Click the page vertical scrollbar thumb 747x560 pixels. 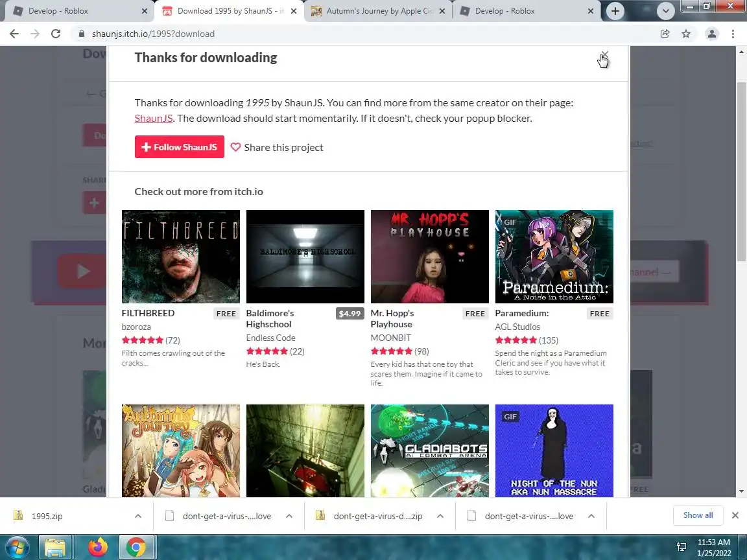[x=741, y=171]
